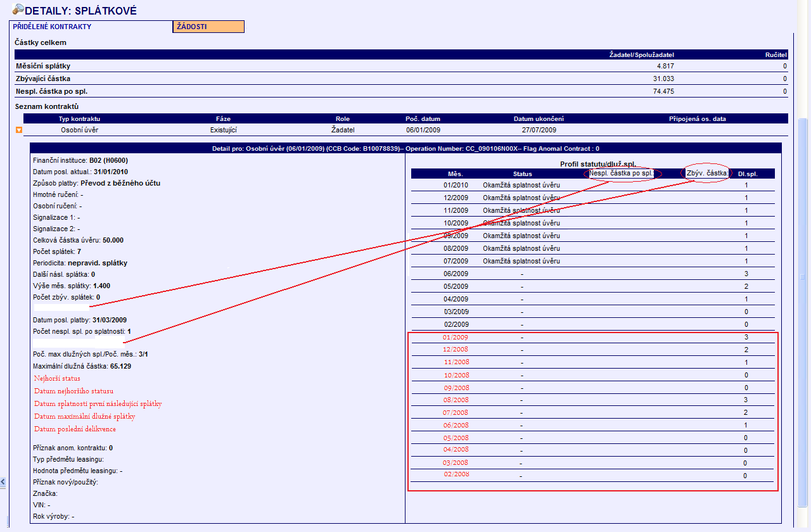Select the 02/2009 month row
The width and height of the screenshot is (811, 532).
coord(592,324)
